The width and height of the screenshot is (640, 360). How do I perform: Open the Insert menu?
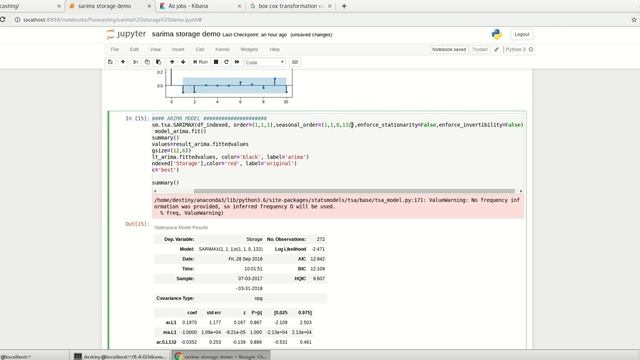click(178, 49)
